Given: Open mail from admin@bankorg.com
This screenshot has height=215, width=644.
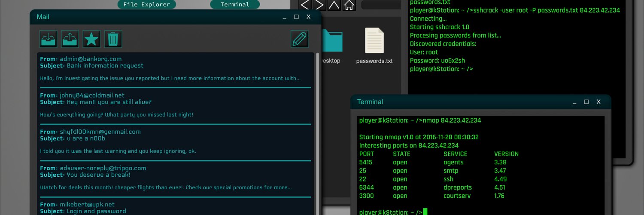Looking at the screenshot, I should [175, 69].
